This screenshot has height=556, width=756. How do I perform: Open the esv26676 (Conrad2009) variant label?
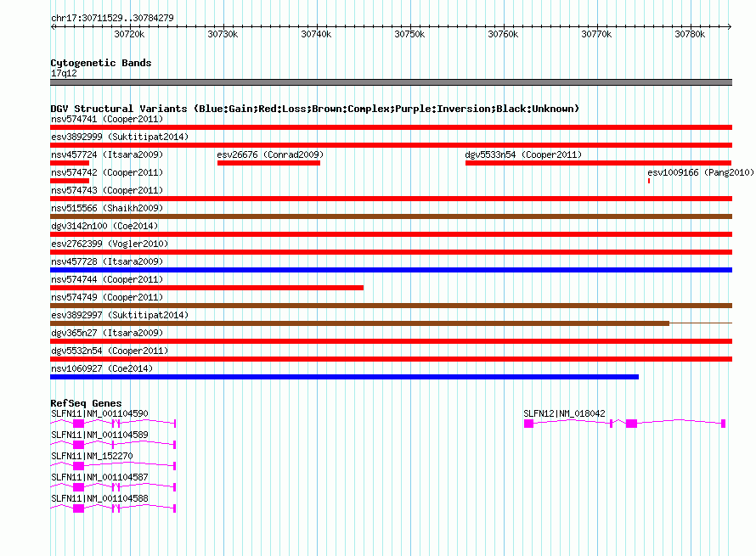(270, 154)
